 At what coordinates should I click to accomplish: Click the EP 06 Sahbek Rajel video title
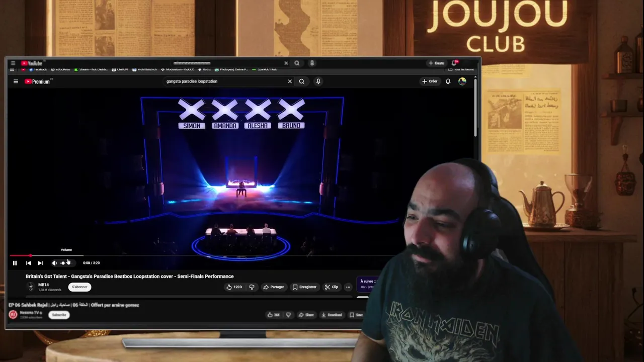(73, 305)
